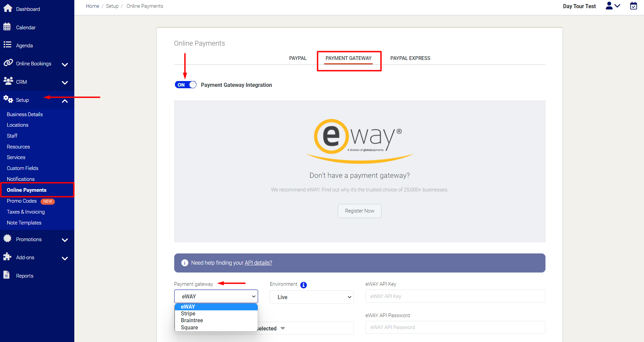Switch to the PAYPAL EXPRESS tab
Image resolution: width=644 pixels, height=342 pixels.
pyautogui.click(x=410, y=58)
